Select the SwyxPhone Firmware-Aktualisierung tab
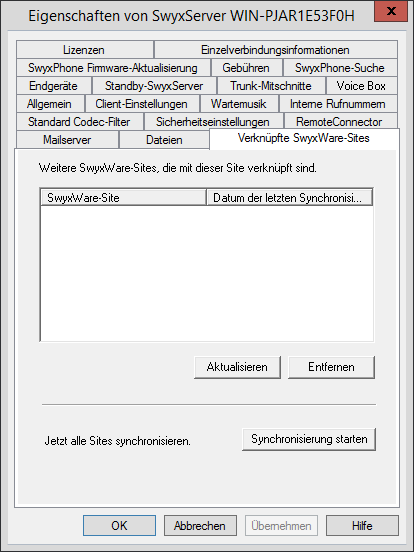The height and width of the screenshot is (552, 414). point(113,68)
